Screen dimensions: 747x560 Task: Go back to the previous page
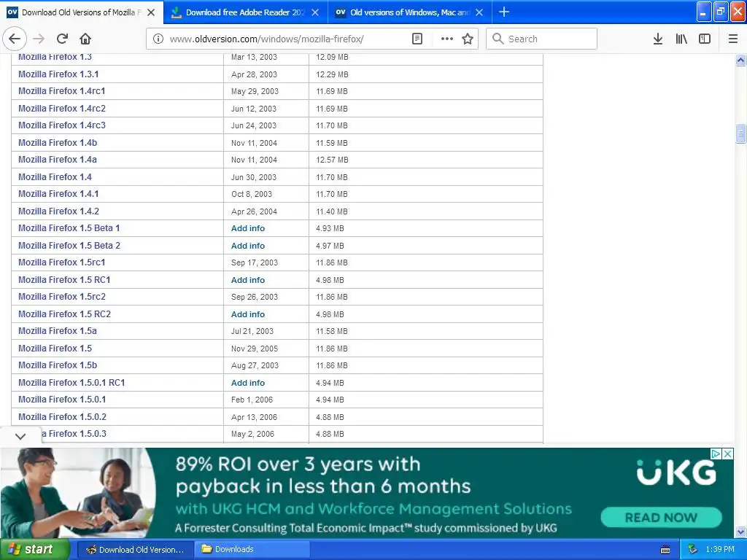(x=15, y=39)
